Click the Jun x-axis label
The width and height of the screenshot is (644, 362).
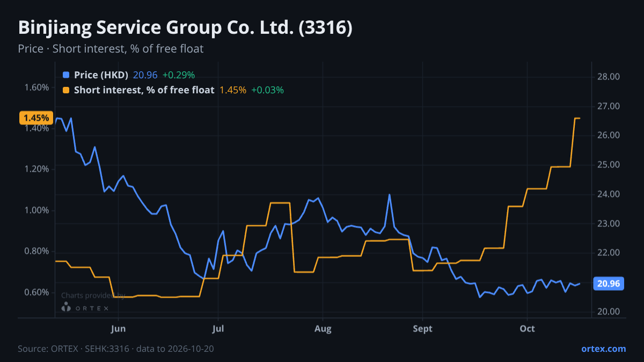(119, 329)
